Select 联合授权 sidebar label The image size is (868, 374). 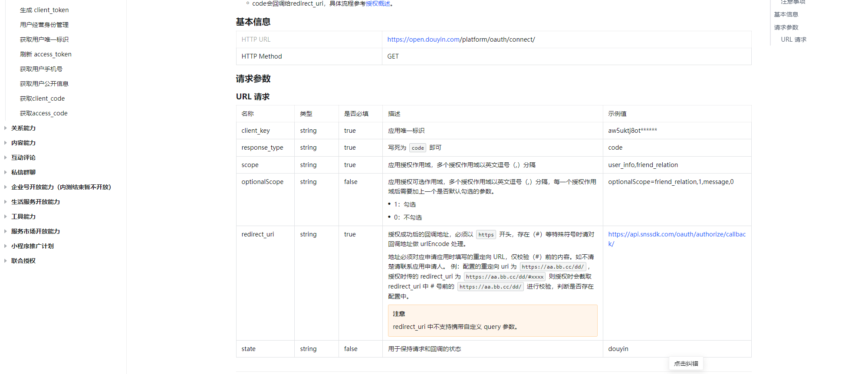[23, 261]
